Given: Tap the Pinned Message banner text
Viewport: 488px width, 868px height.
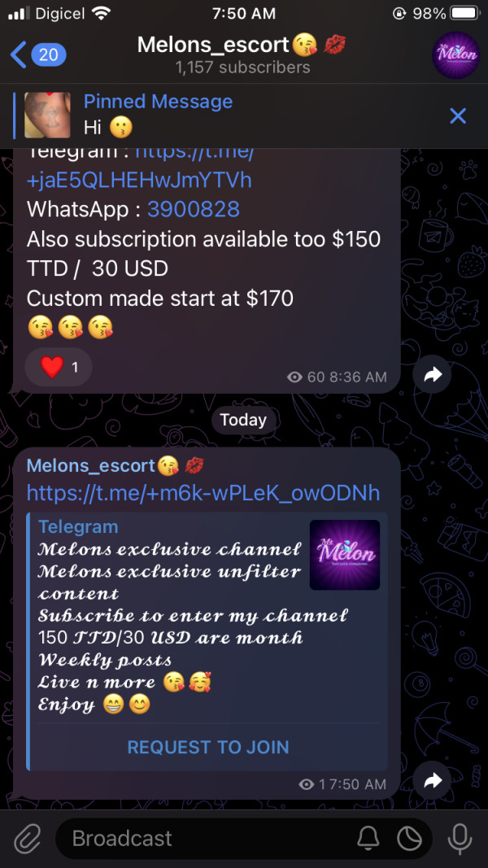Looking at the screenshot, I should [x=158, y=102].
